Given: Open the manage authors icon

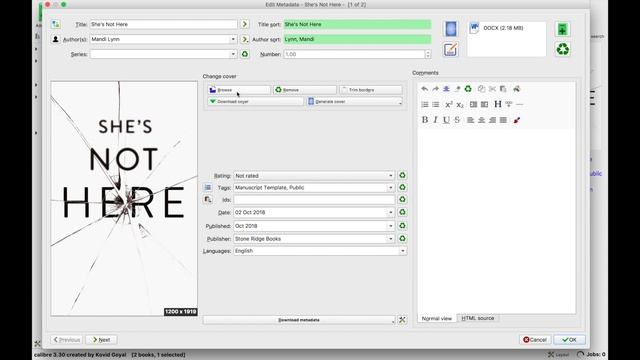Looking at the screenshot, I should click(x=56, y=39).
